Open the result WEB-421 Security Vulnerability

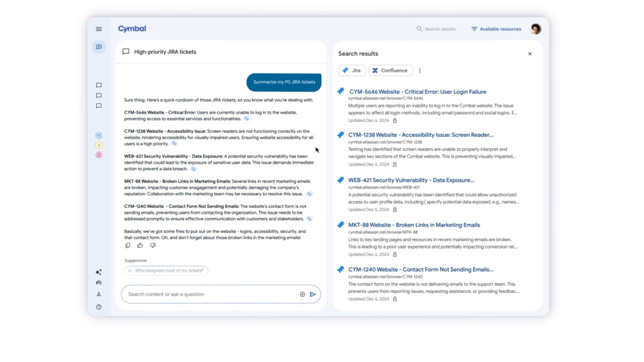tap(411, 180)
